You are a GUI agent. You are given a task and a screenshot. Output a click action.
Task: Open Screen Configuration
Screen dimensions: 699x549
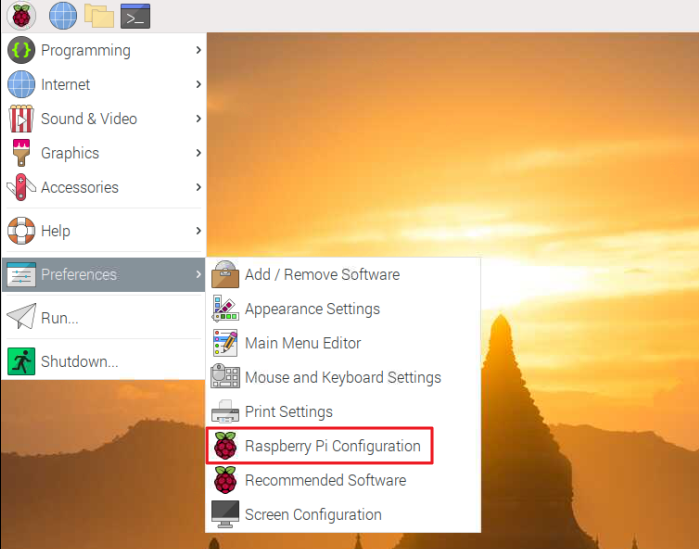pyautogui.click(x=343, y=514)
